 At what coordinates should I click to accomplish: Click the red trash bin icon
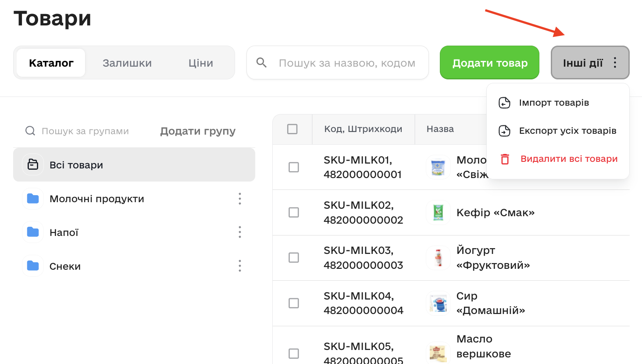[505, 159]
